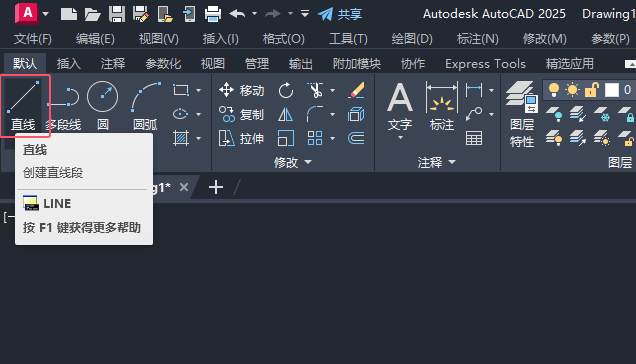Click the layer color white swatch
The image size is (636, 364).
pos(612,90)
